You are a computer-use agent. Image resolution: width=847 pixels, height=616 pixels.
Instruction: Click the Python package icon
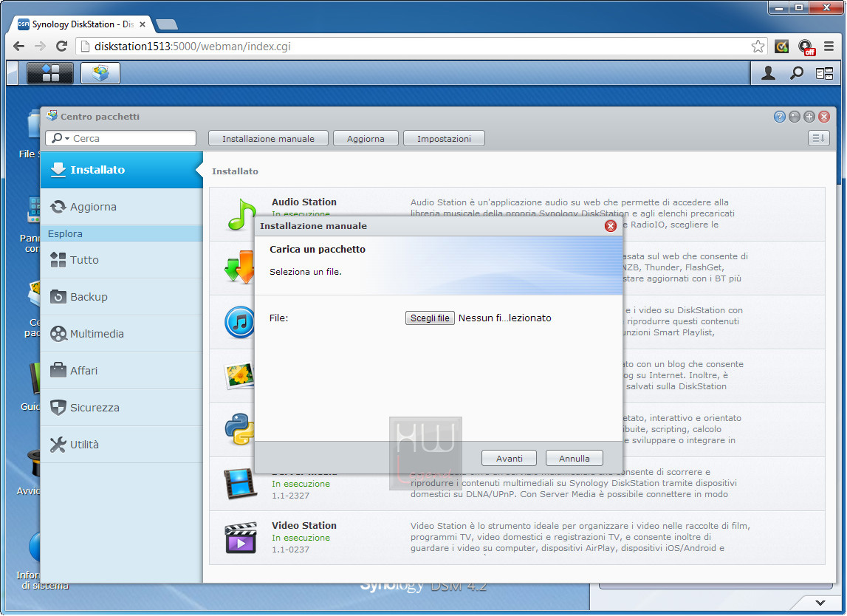[239, 429]
